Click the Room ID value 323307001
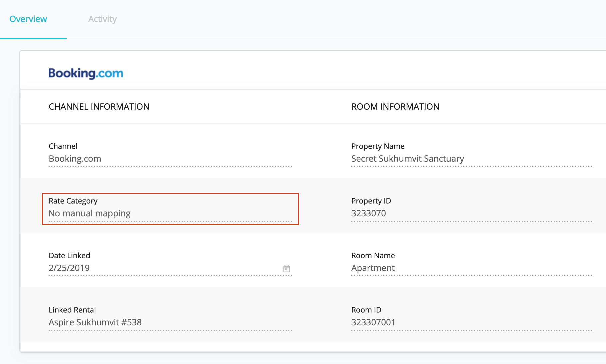606x364 pixels. pos(373,322)
